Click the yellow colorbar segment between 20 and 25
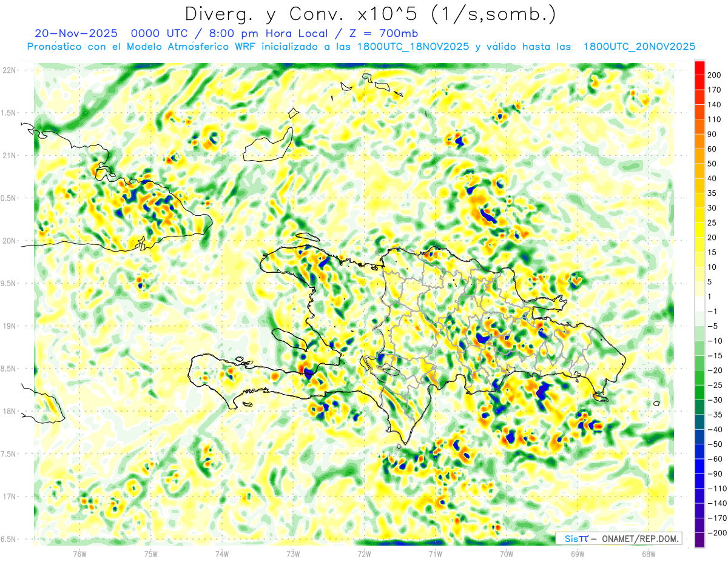728x562 pixels. [699, 230]
